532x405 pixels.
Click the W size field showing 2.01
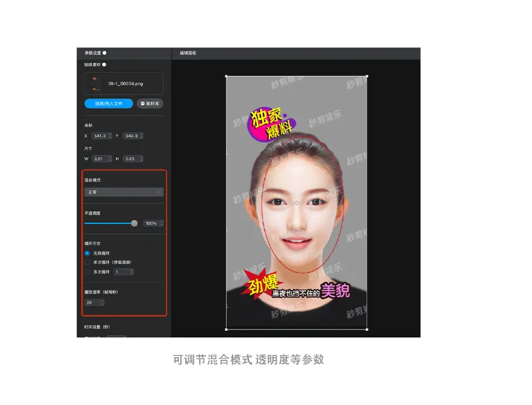[x=100, y=159]
